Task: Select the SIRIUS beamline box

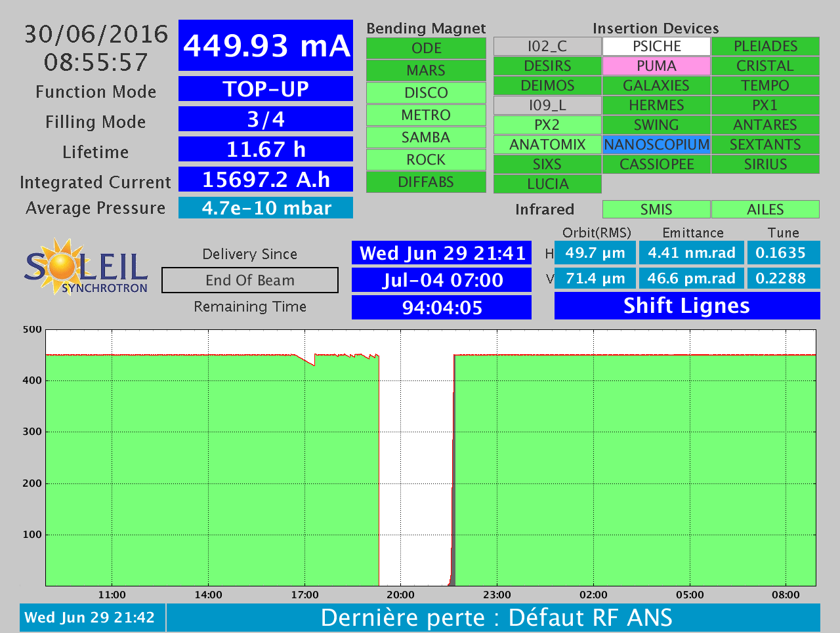Action: (765, 164)
